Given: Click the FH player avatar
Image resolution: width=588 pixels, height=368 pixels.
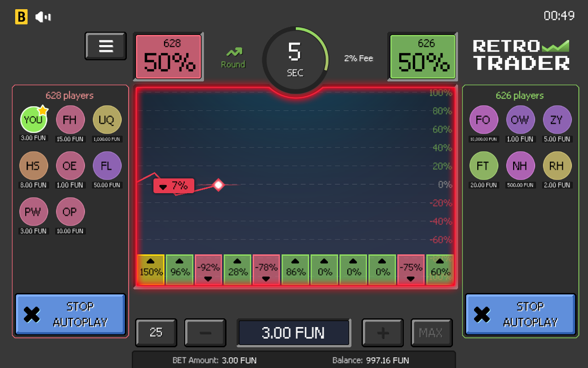Looking at the screenshot, I should tap(70, 120).
